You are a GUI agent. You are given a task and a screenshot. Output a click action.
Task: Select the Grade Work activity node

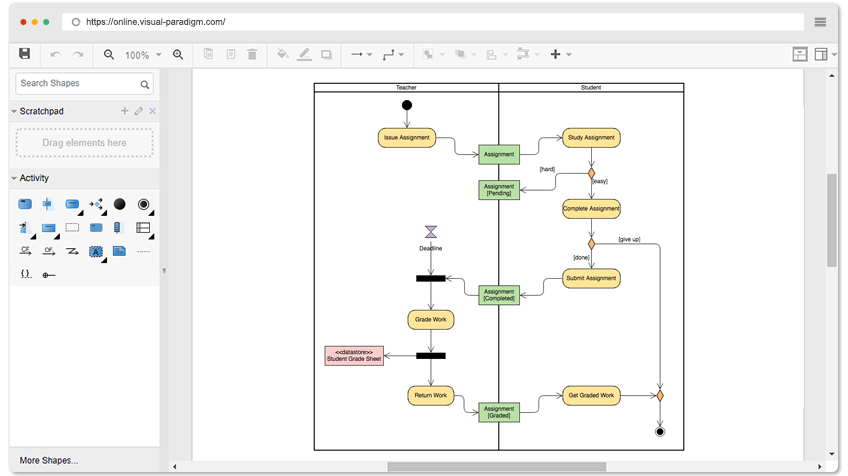coord(430,320)
